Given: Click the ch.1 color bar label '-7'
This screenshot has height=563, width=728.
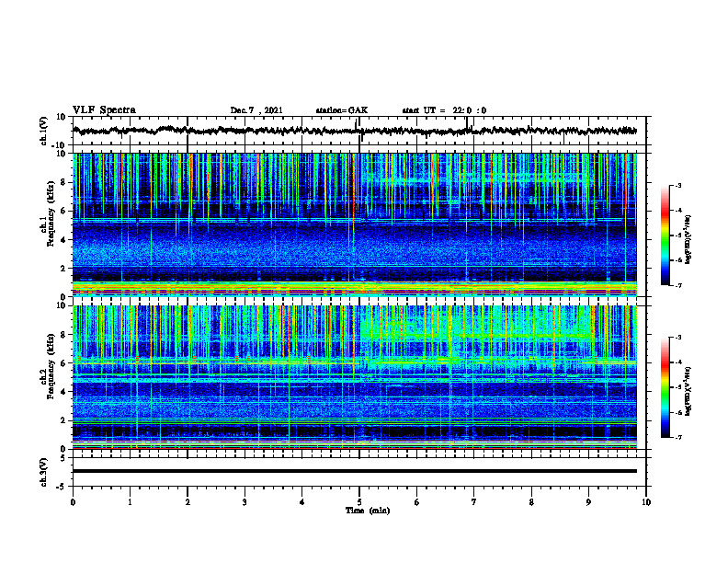Looking at the screenshot, I should tap(677, 285).
